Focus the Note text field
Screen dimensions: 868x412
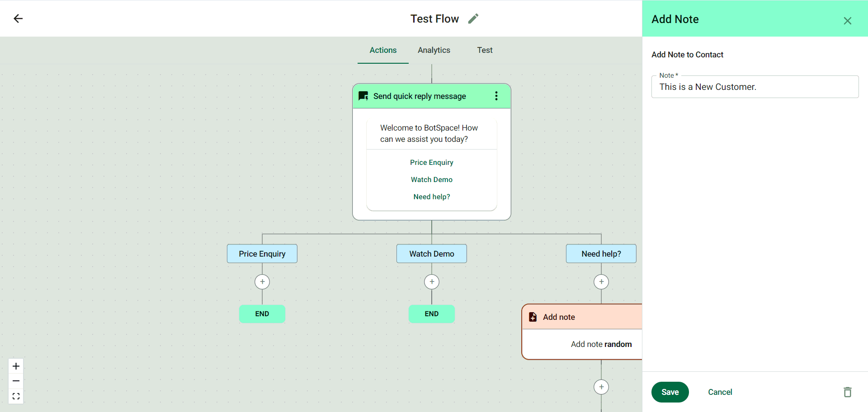tap(755, 87)
